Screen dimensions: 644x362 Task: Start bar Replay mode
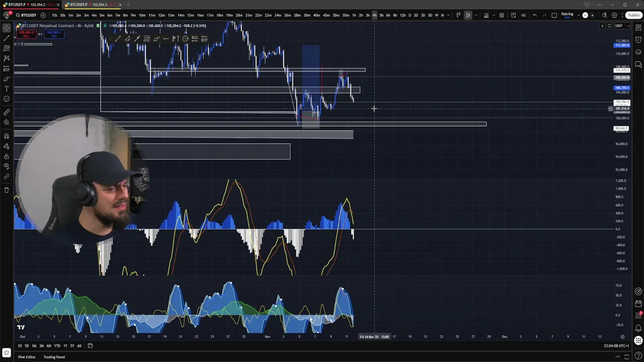pyautogui.click(x=523, y=15)
